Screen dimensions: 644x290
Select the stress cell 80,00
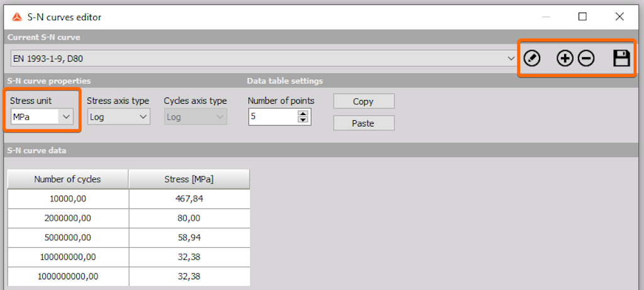pos(189,218)
